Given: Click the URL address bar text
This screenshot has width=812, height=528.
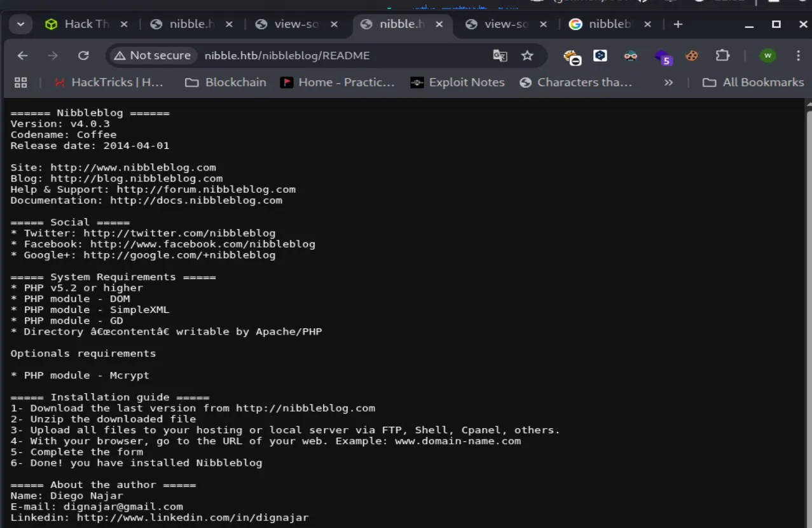Looking at the screenshot, I should 287,56.
